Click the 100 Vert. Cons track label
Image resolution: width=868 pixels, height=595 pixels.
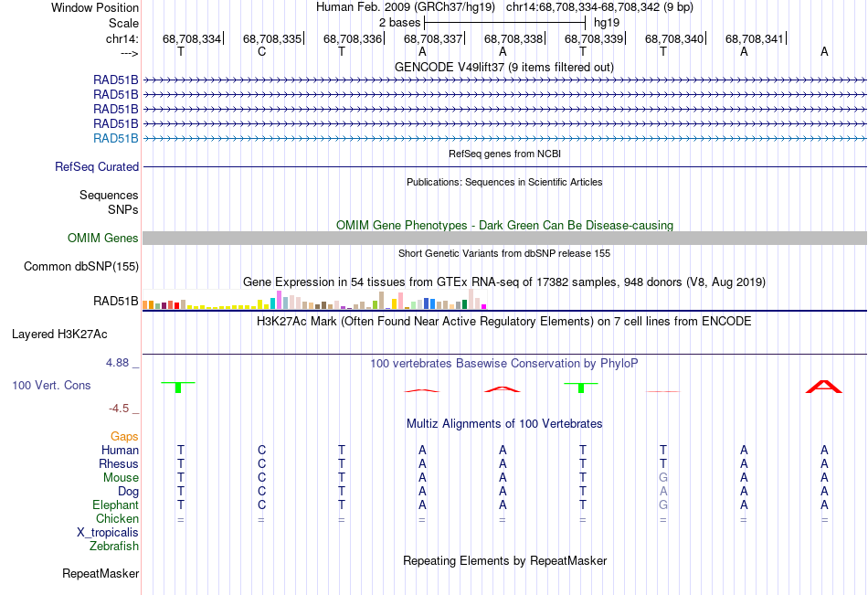coord(51,386)
